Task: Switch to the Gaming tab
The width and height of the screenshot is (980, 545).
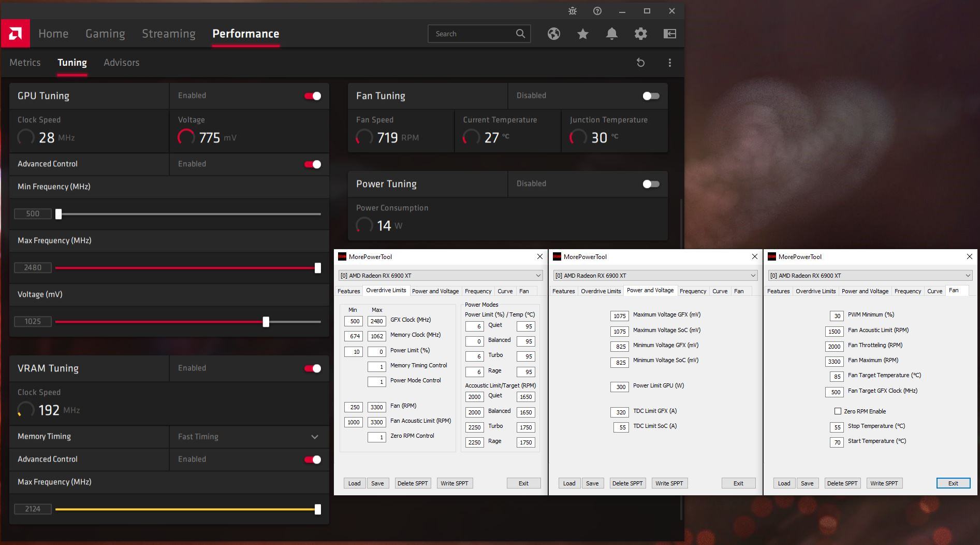Action: pos(105,34)
